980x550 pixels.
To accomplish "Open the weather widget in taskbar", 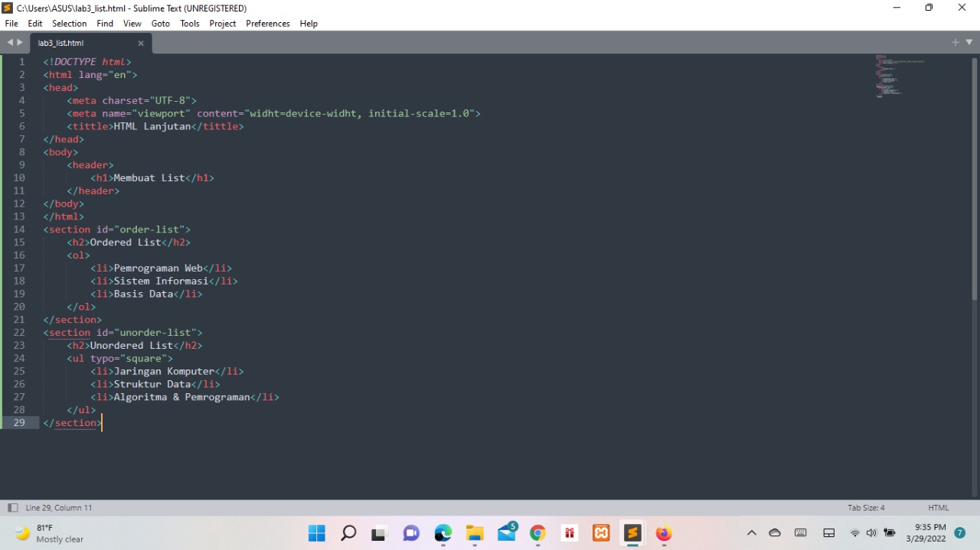I will [x=50, y=533].
